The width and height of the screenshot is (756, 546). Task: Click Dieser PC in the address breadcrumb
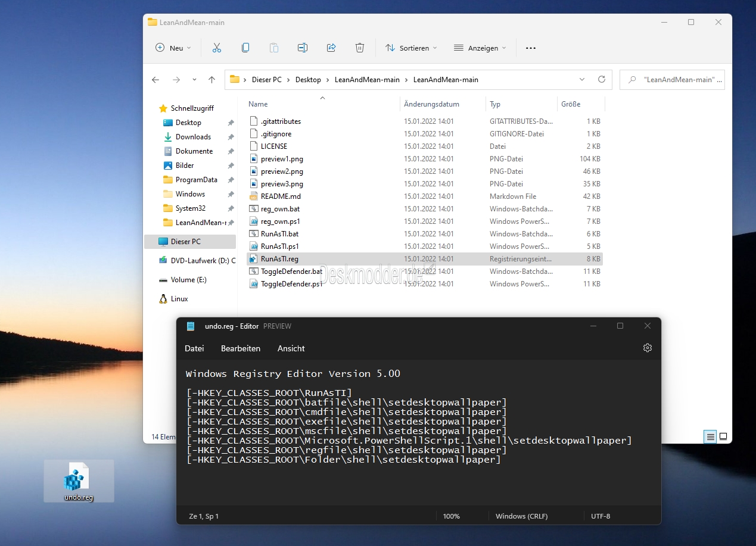click(267, 80)
